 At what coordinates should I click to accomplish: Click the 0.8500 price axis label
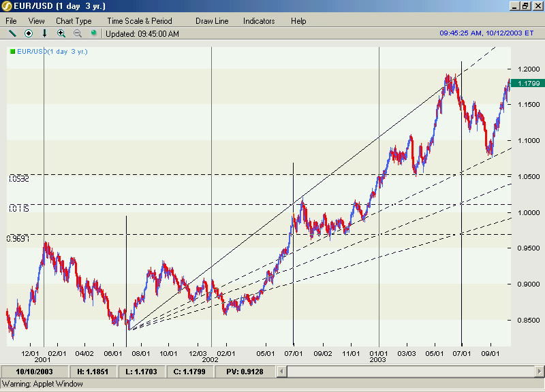pyautogui.click(x=529, y=321)
